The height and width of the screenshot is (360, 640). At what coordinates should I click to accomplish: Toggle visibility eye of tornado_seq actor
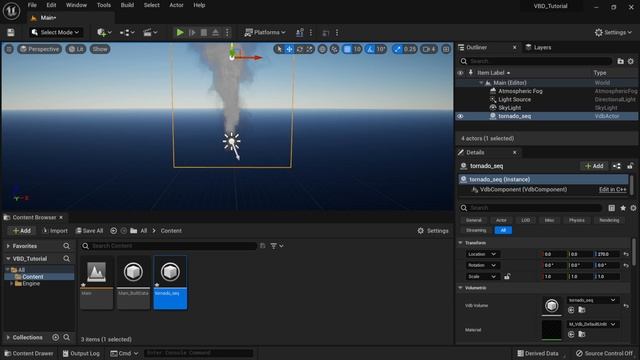click(x=460, y=116)
